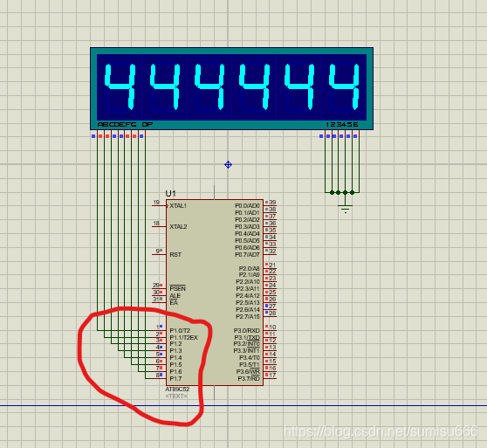Viewport: 487px width, 448px height.
Task: Click the leftmost junction dot on ground wire
Action: [332, 193]
